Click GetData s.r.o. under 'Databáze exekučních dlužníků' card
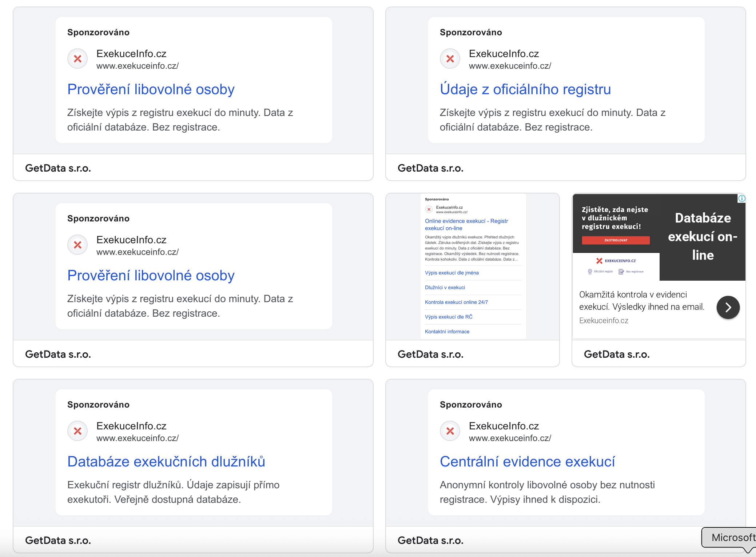756x557 pixels. 58,541
